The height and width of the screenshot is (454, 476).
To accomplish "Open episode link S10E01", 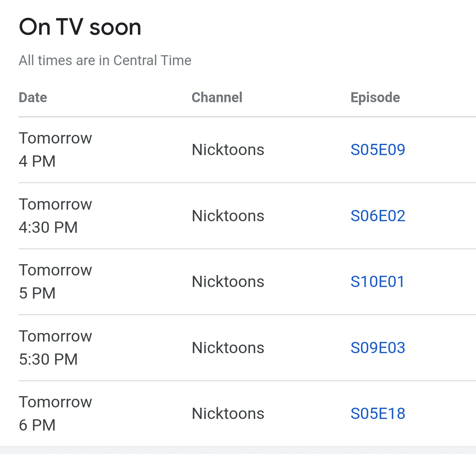I will point(377,282).
